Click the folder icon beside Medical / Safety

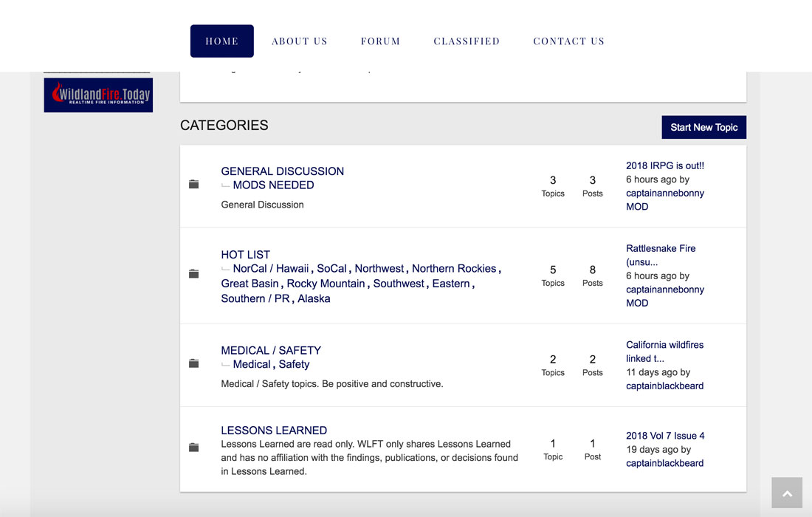click(x=193, y=363)
